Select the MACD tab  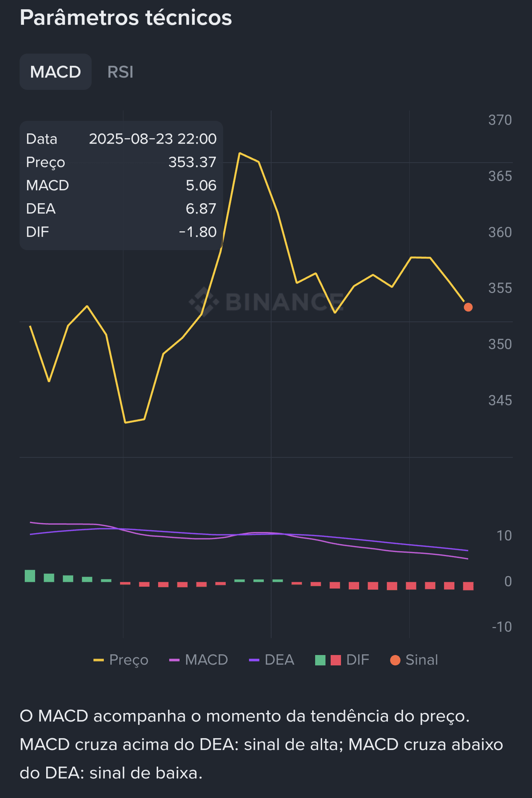coord(55,72)
